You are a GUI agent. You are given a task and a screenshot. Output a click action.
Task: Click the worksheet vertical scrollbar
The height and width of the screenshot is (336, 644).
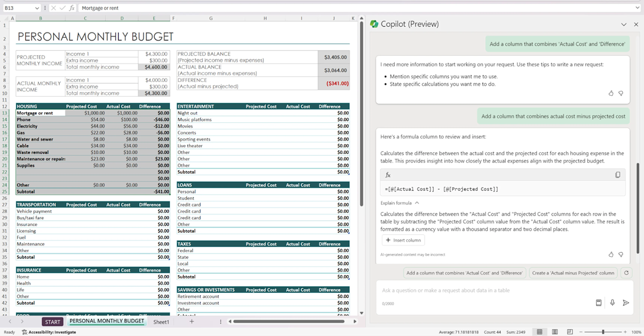coord(361,114)
